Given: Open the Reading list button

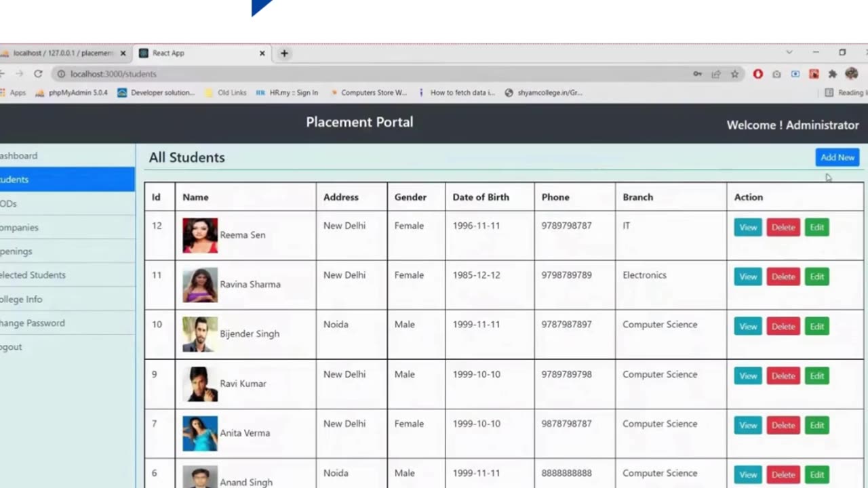Looking at the screenshot, I should point(846,93).
